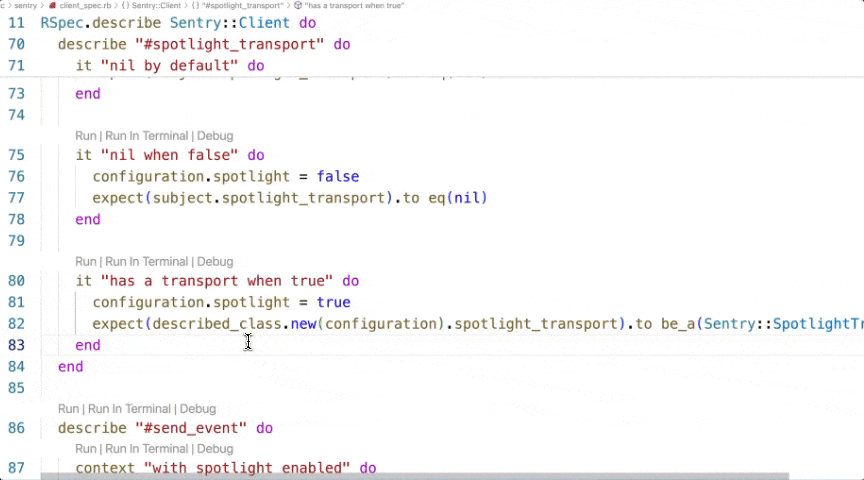
Task: Open the client_spec.rb breadcrumb dropdown
Action: pos(84,5)
